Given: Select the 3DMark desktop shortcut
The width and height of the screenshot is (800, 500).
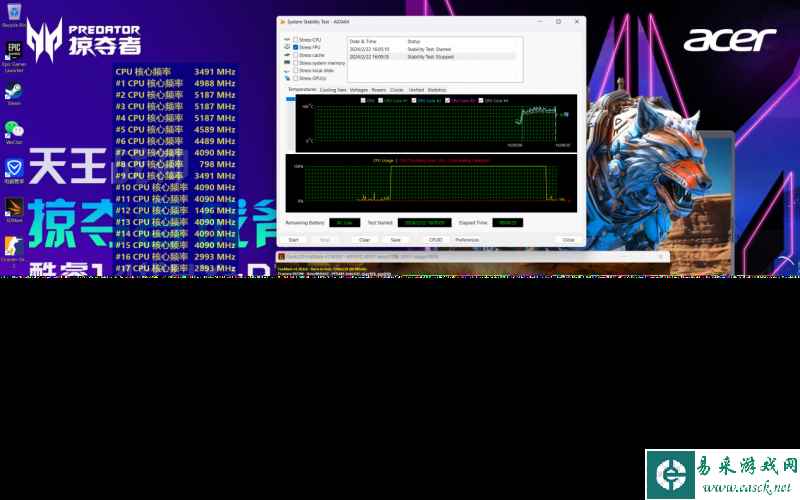Looking at the screenshot, I should pos(14,210).
